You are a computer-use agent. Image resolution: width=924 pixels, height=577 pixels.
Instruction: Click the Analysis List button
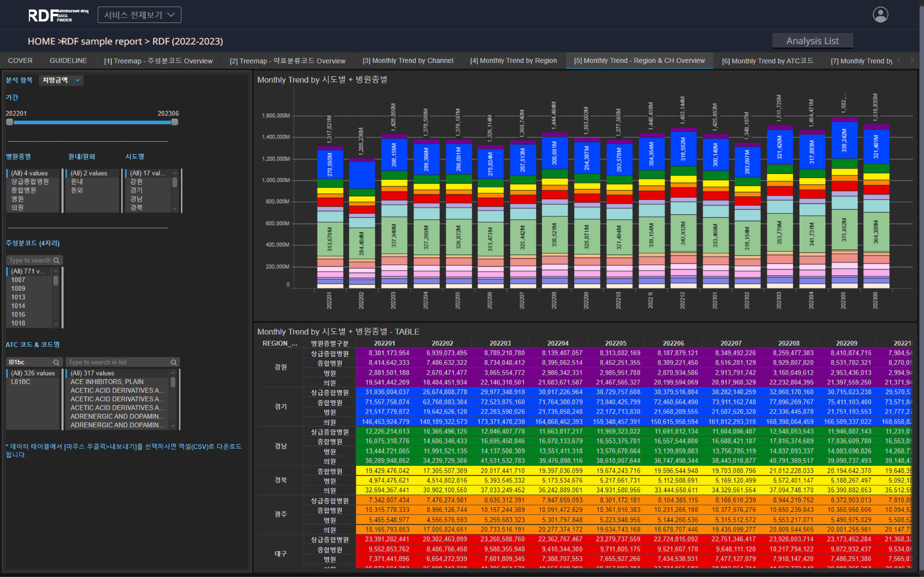pyautogui.click(x=812, y=41)
